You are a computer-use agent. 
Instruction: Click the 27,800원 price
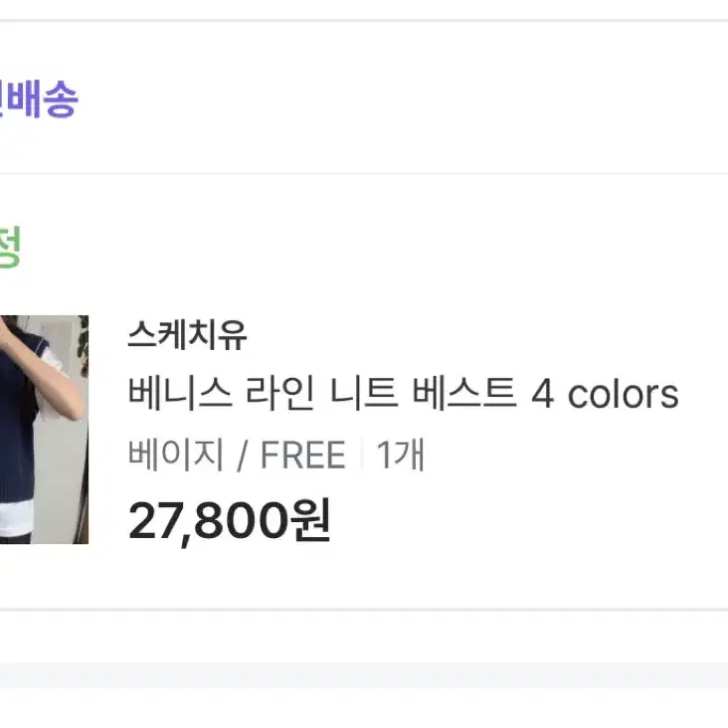pyautogui.click(x=230, y=521)
